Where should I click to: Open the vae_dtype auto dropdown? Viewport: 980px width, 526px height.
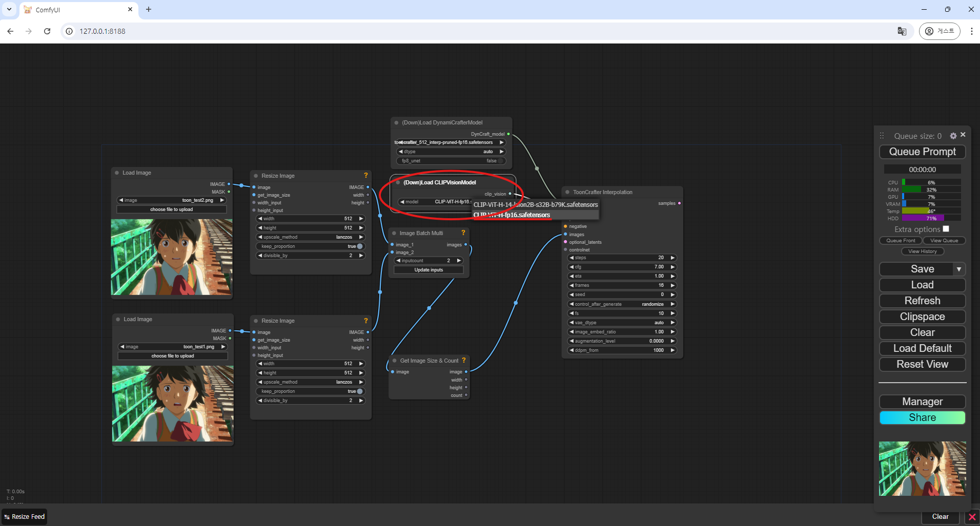(x=623, y=323)
